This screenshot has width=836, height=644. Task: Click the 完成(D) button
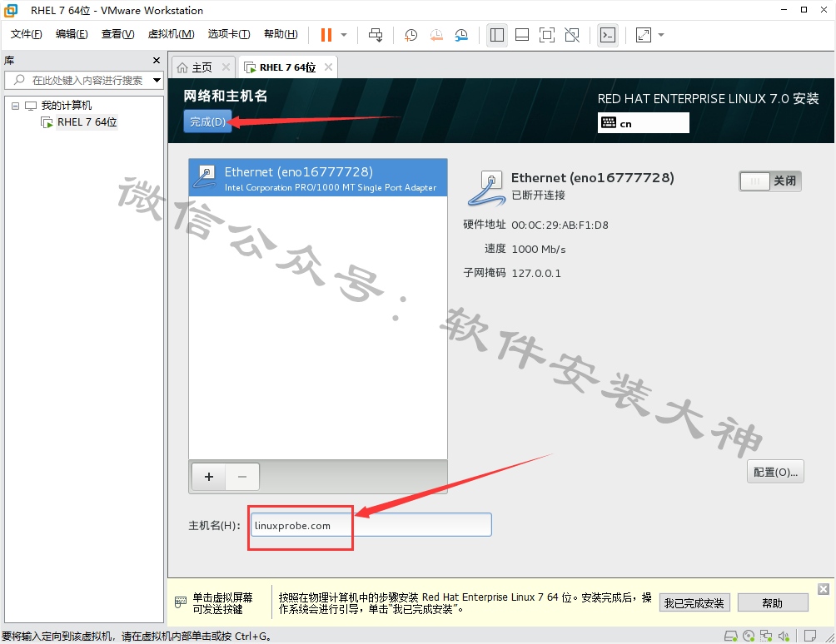coord(208,121)
